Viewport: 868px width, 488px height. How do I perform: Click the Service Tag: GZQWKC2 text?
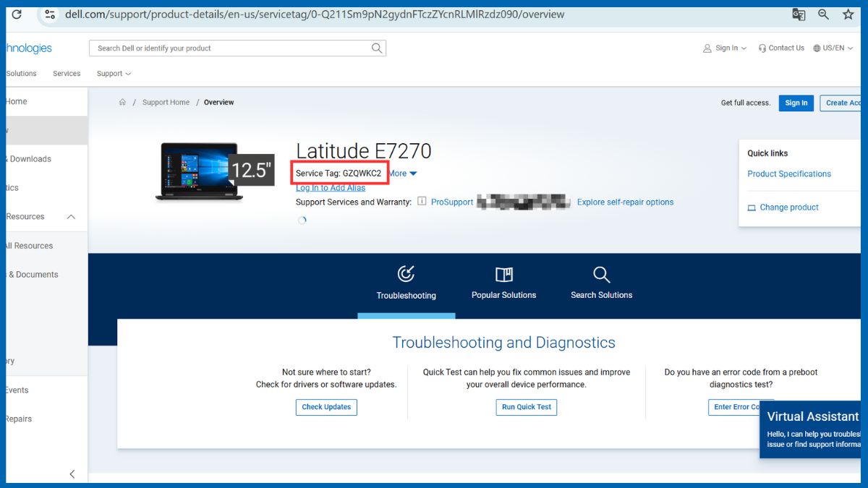click(x=339, y=174)
